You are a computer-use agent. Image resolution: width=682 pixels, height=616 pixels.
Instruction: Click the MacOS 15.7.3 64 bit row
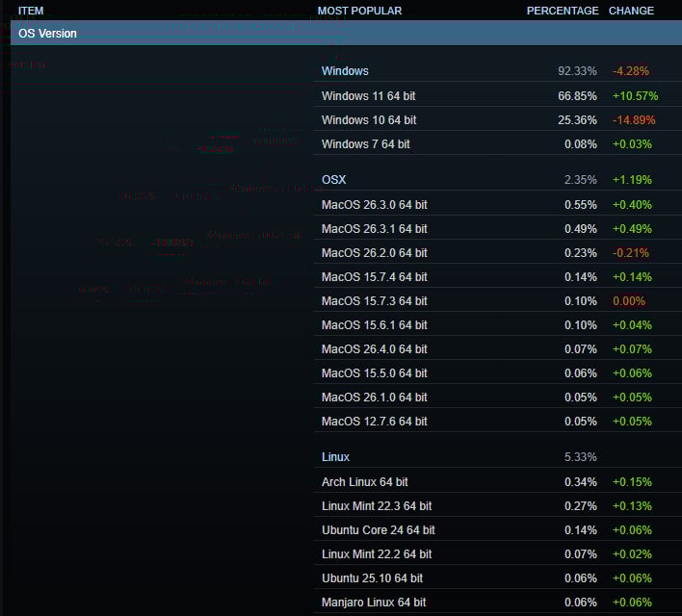pyautogui.click(x=498, y=301)
